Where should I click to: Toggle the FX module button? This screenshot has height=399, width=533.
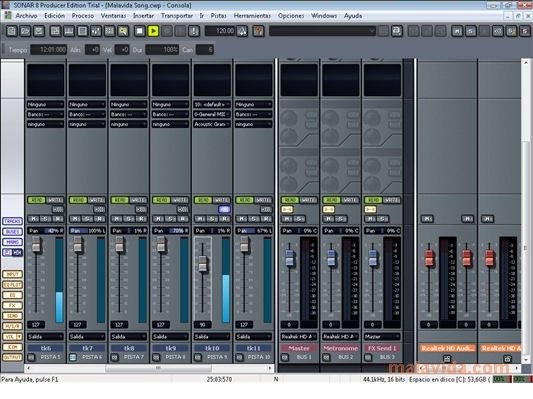[13, 305]
